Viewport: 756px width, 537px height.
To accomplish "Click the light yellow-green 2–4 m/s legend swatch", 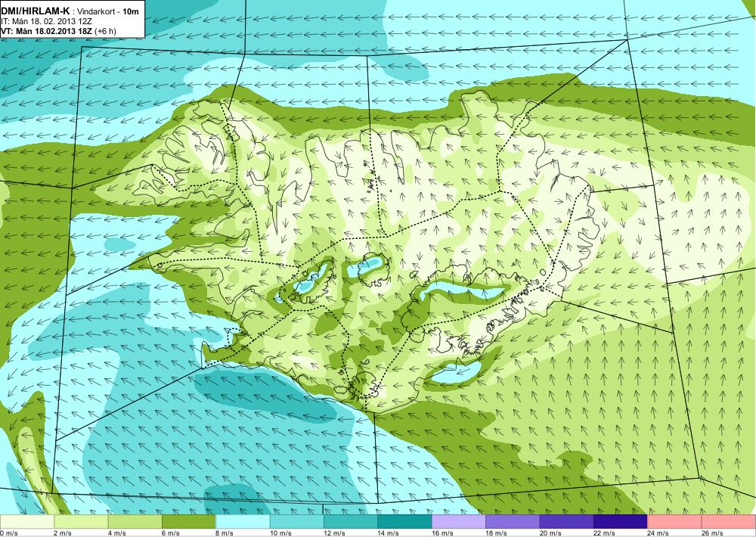I will [81, 522].
